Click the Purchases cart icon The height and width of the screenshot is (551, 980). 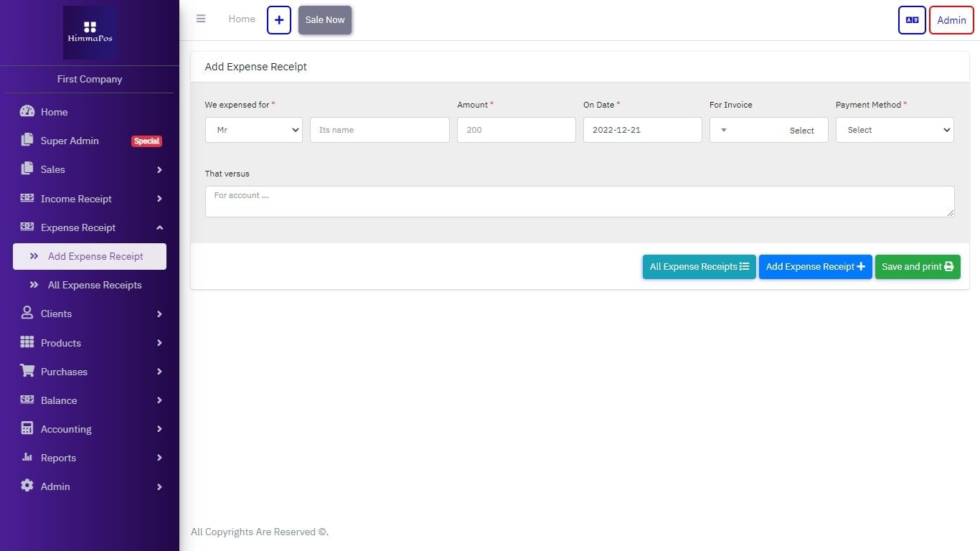click(27, 371)
